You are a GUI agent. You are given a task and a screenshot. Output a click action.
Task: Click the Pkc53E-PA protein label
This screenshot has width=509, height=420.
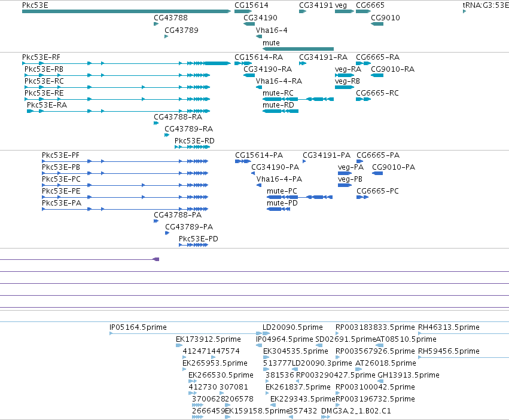[62, 203]
